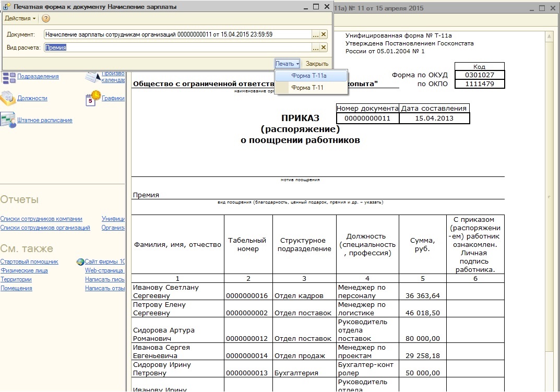Select the cell Сидорову Ирину Петровну

177,369
